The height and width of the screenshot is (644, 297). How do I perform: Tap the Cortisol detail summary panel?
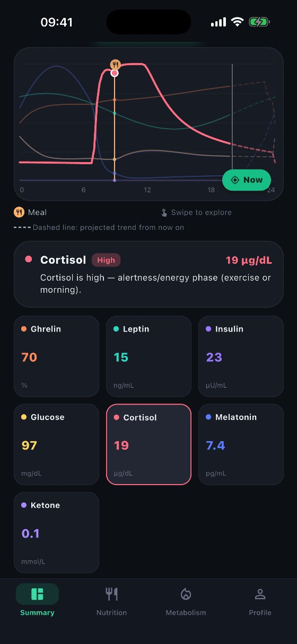click(148, 274)
